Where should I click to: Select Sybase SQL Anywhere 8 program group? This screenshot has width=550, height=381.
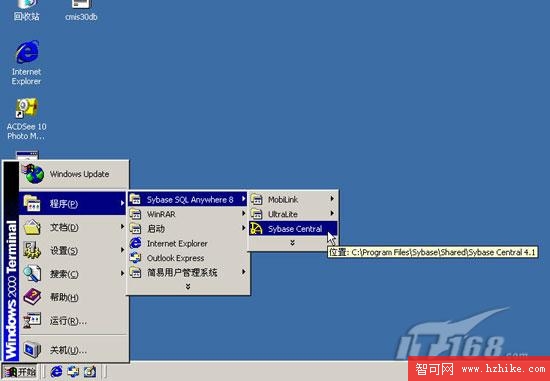click(188, 199)
